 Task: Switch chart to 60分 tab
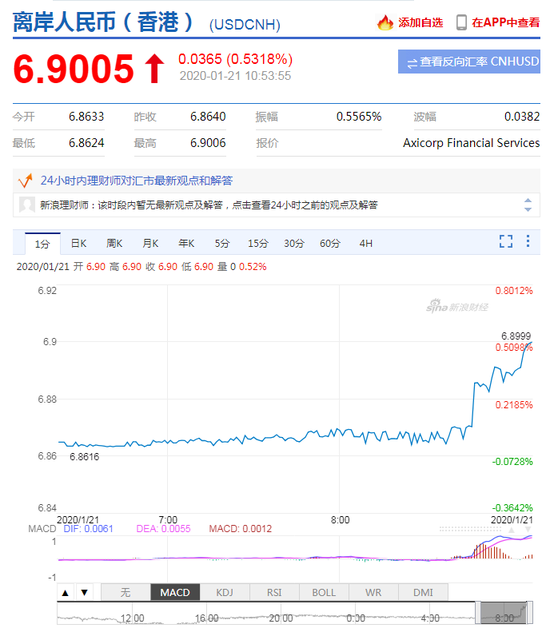[330, 243]
